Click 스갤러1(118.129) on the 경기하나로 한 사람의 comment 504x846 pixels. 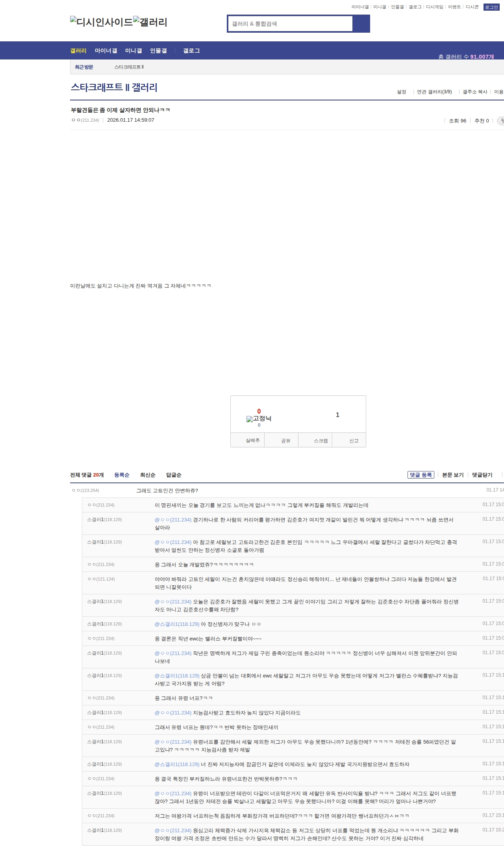[x=104, y=519]
